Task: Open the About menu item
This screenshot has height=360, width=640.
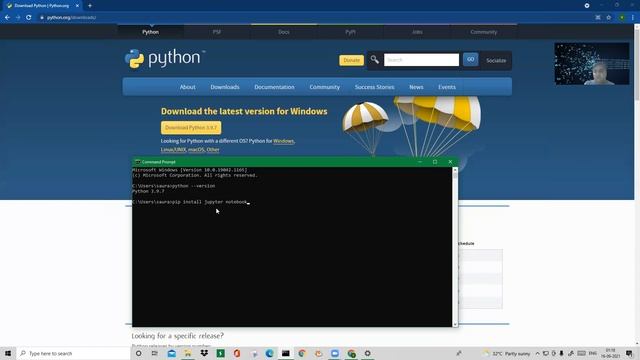Action: pyautogui.click(x=187, y=87)
